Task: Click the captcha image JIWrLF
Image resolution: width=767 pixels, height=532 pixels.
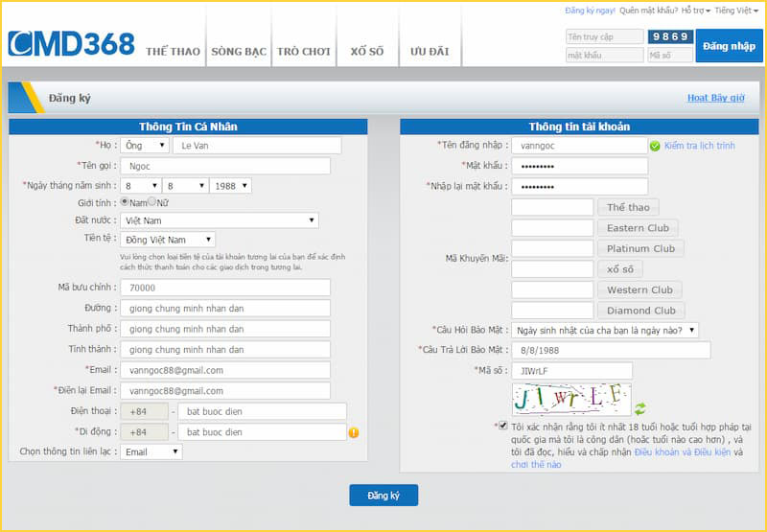Action: [x=571, y=396]
